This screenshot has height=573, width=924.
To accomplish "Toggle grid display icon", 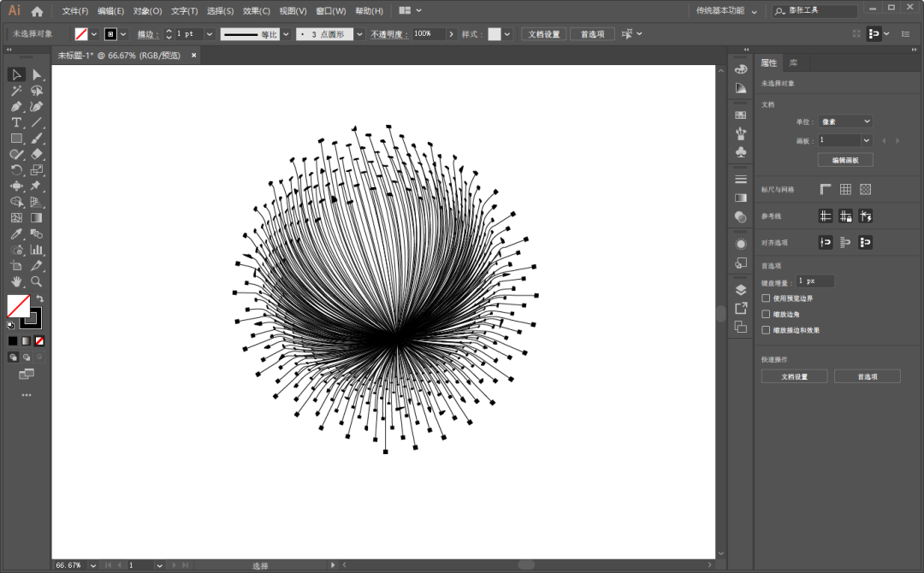I will click(845, 189).
